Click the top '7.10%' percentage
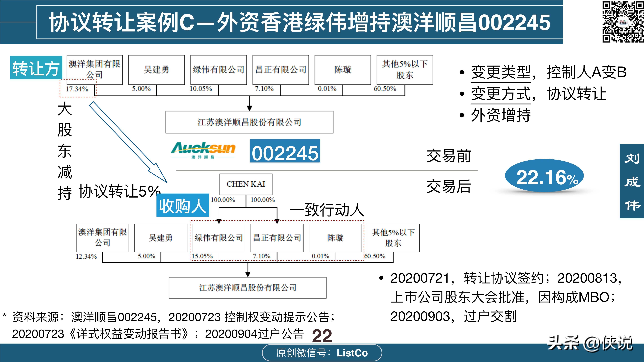 click(x=264, y=89)
